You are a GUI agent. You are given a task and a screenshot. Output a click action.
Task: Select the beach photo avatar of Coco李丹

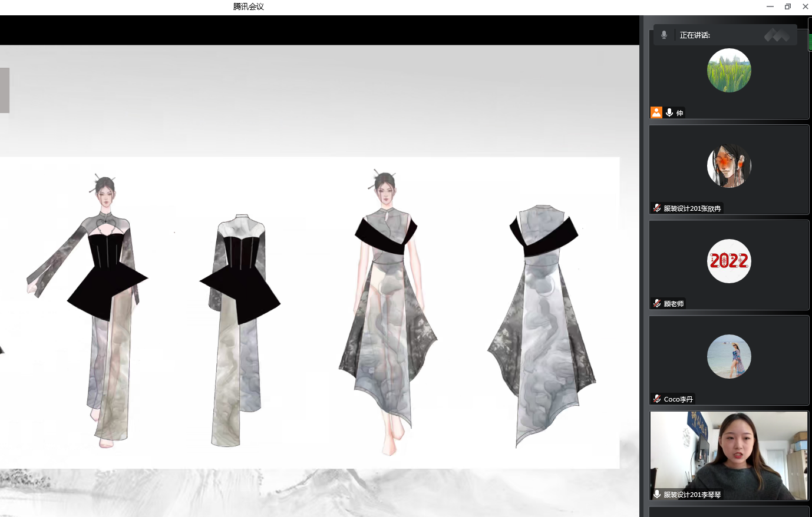pyautogui.click(x=729, y=356)
